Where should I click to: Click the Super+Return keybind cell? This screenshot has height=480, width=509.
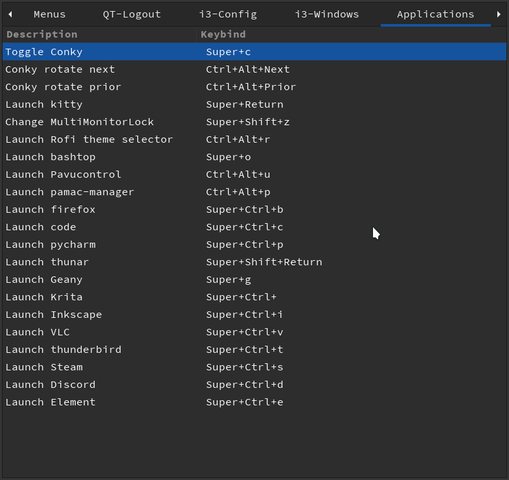[x=245, y=104]
